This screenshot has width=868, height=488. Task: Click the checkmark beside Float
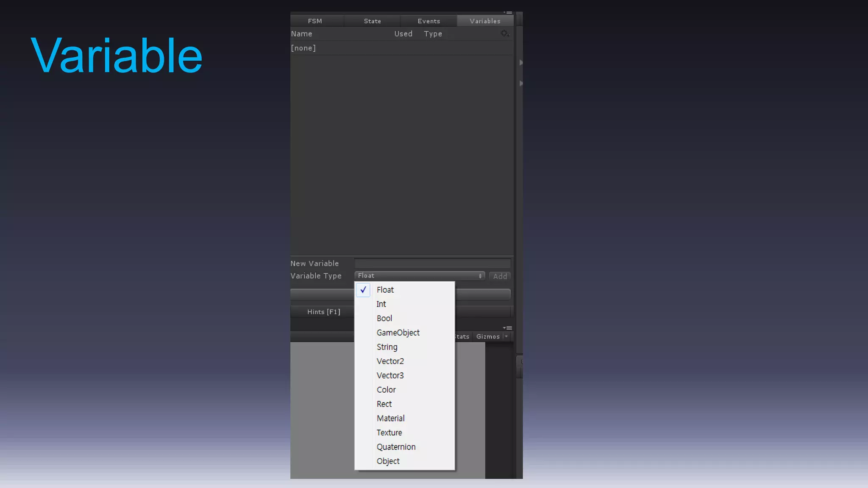click(x=363, y=290)
